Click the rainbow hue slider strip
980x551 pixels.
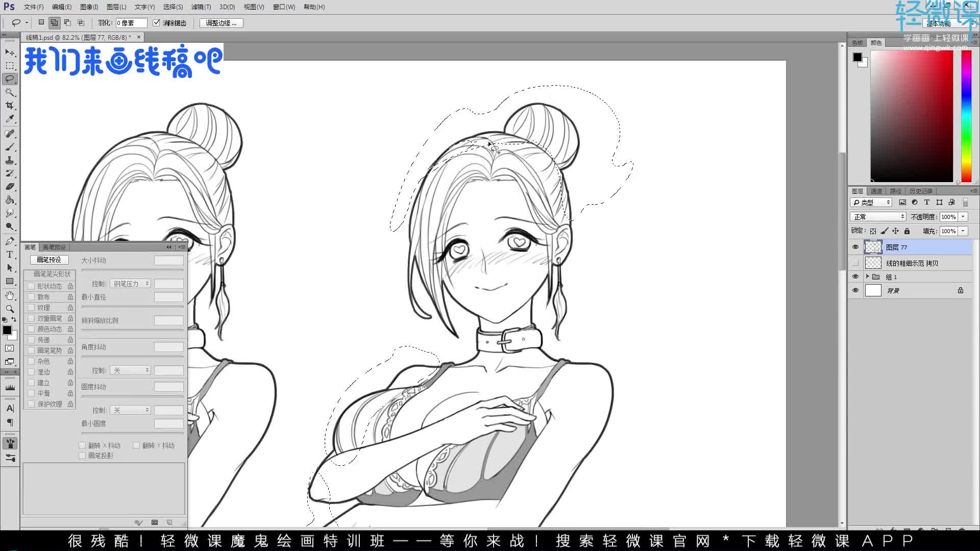966,116
